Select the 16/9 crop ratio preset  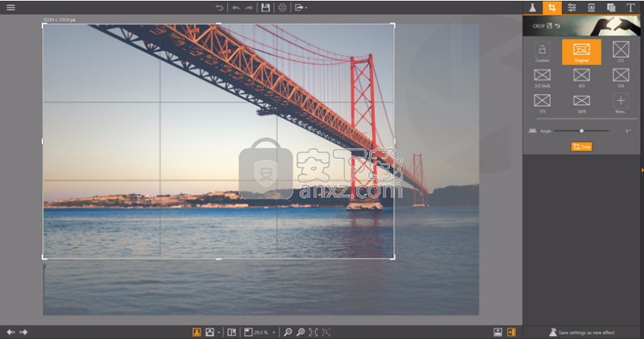tap(581, 103)
